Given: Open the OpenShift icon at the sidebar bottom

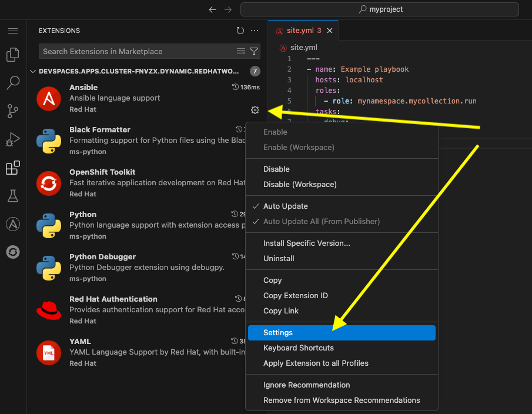Looking at the screenshot, I should coord(13,252).
